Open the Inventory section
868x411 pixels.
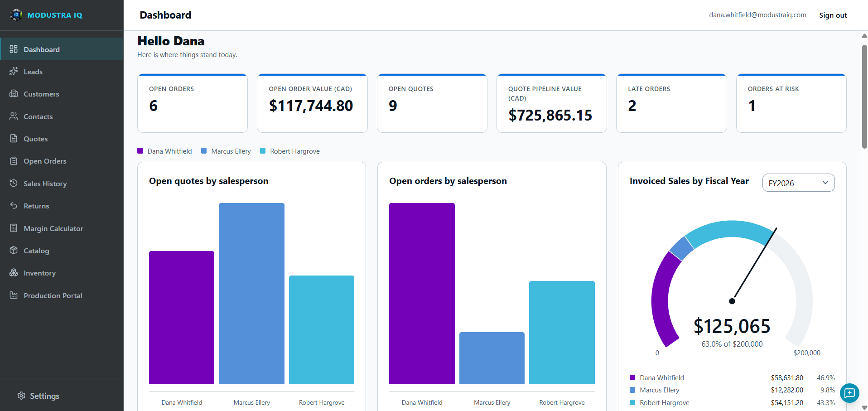click(x=62, y=273)
